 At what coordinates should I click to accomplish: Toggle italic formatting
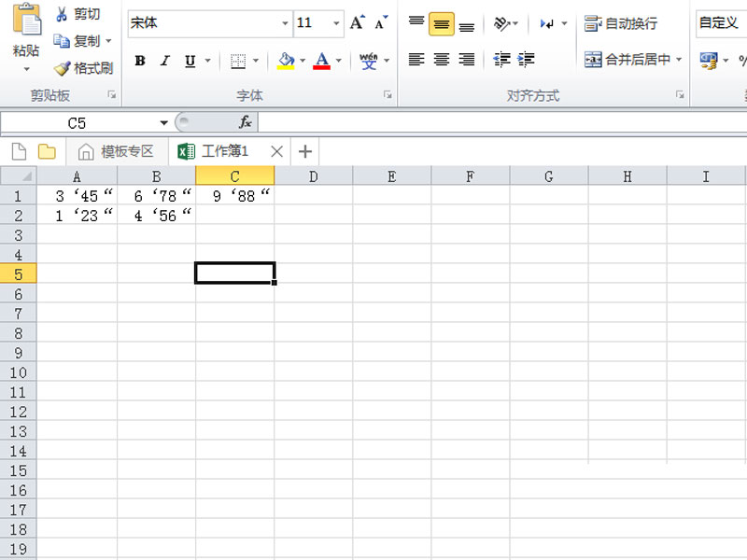coord(165,61)
